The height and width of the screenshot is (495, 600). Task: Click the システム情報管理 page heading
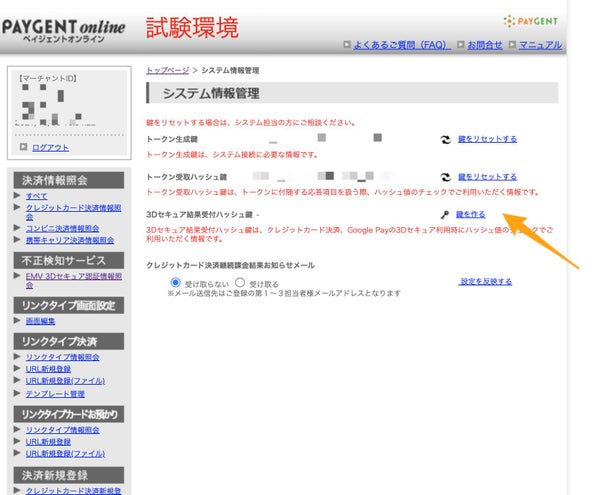pyautogui.click(x=211, y=93)
